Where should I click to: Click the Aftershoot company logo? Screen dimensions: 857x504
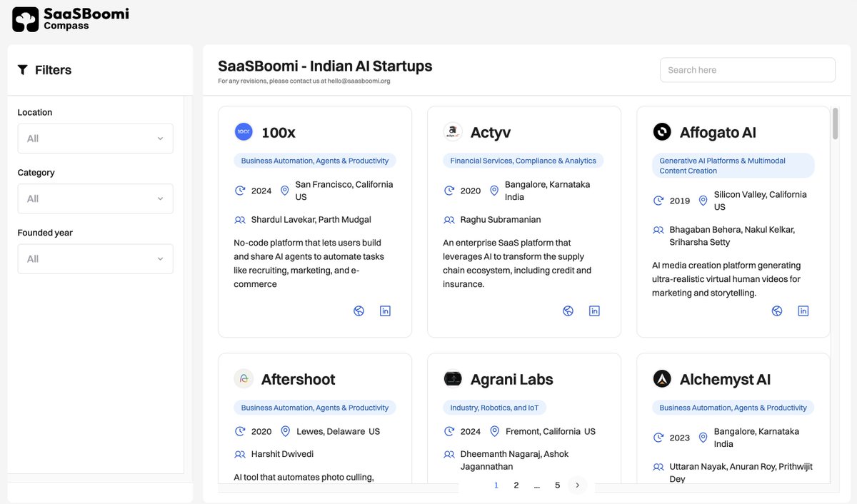[244, 378]
